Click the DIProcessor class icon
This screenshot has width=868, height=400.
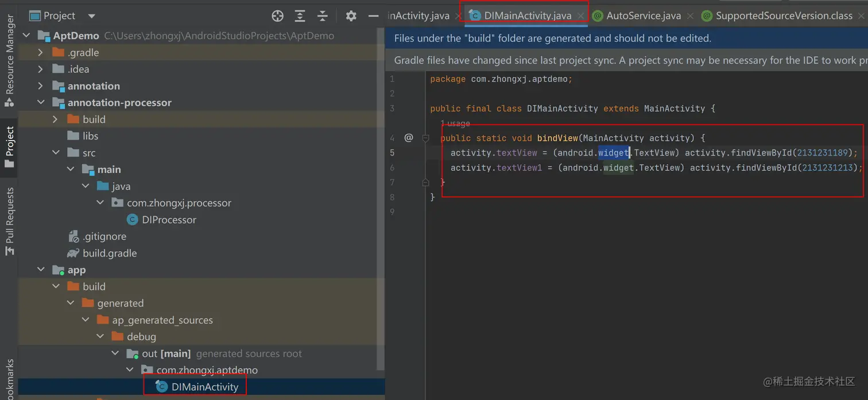point(132,220)
